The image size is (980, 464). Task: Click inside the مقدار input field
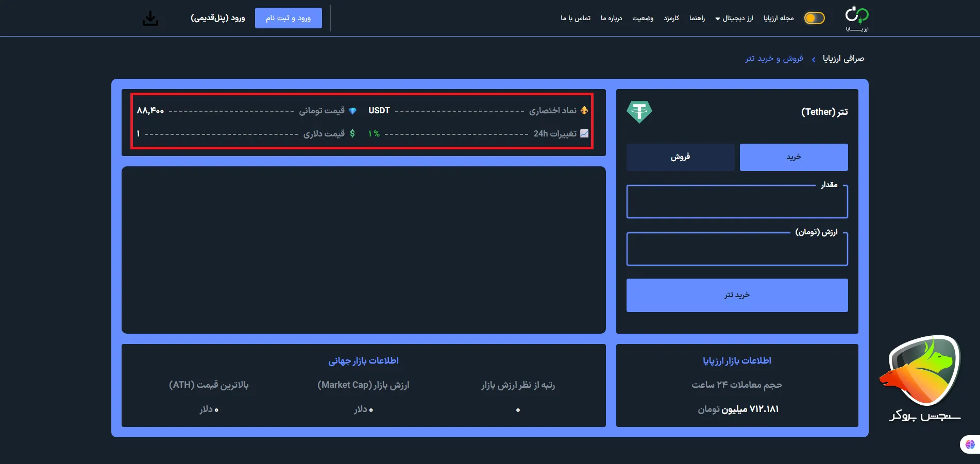click(736, 201)
